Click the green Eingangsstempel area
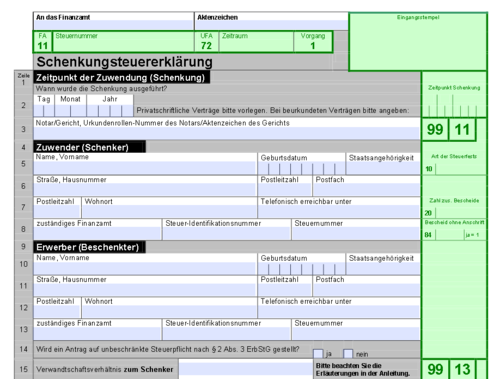The width and height of the screenshot is (500, 379). pos(418,42)
